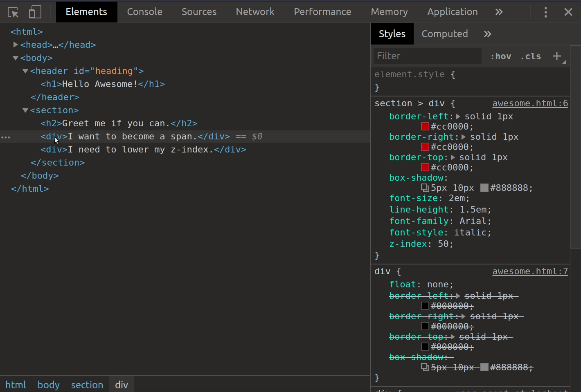
Task: Click the styles Filter input field
Action: coord(427,56)
